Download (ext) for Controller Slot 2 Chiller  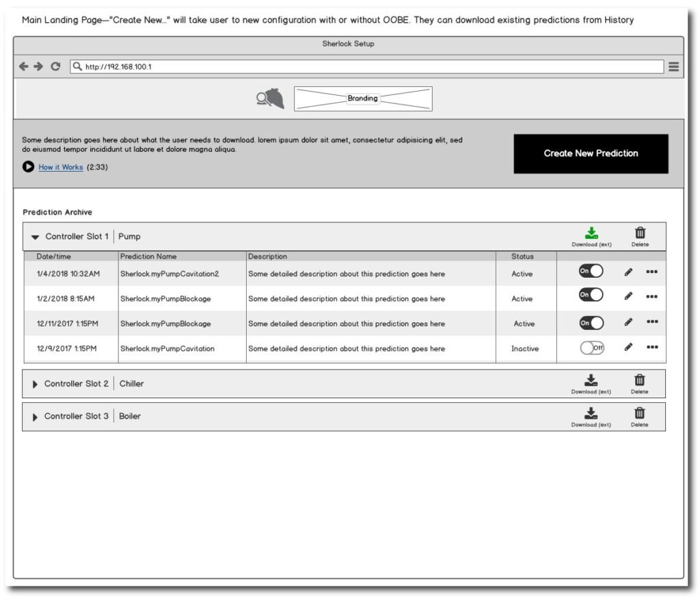point(591,384)
